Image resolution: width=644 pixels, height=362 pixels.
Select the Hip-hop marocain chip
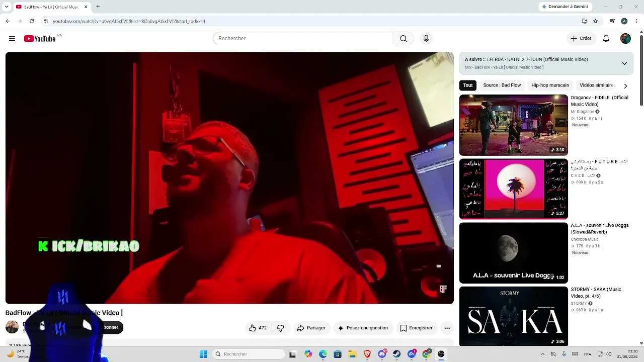click(550, 85)
